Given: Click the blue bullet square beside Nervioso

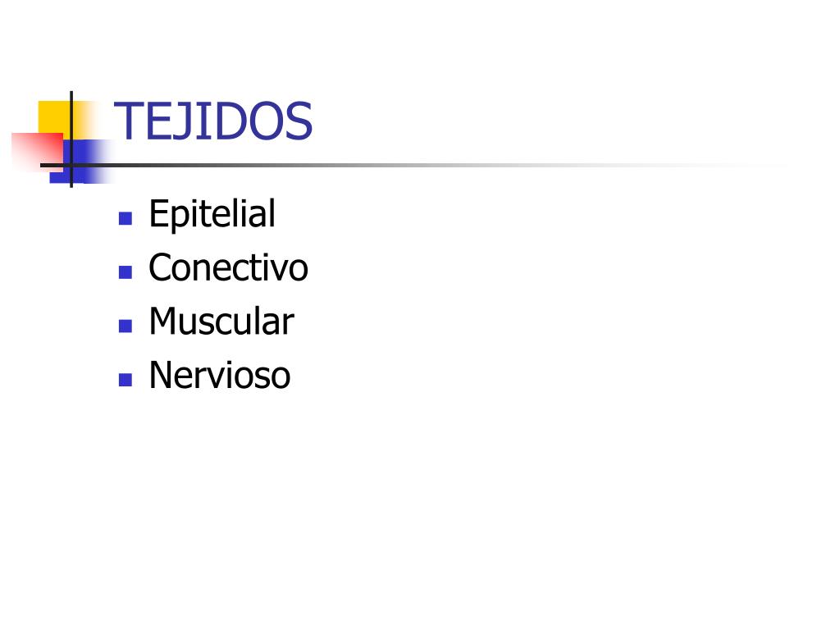Looking at the screenshot, I should (x=126, y=380).
